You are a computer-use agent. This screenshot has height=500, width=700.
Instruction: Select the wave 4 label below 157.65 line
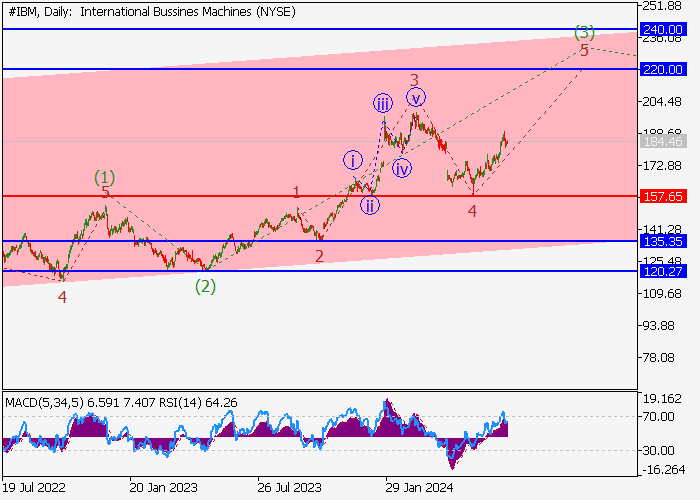point(472,211)
